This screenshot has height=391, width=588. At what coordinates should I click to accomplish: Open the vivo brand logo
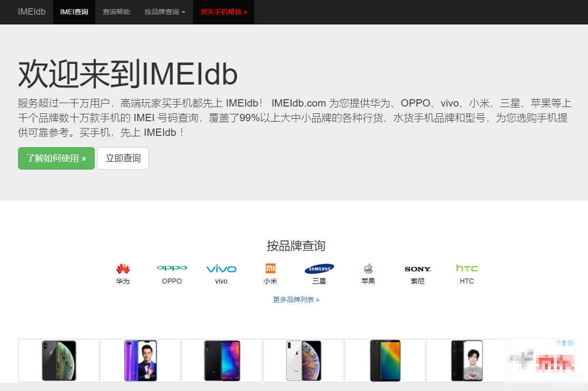[x=221, y=269]
